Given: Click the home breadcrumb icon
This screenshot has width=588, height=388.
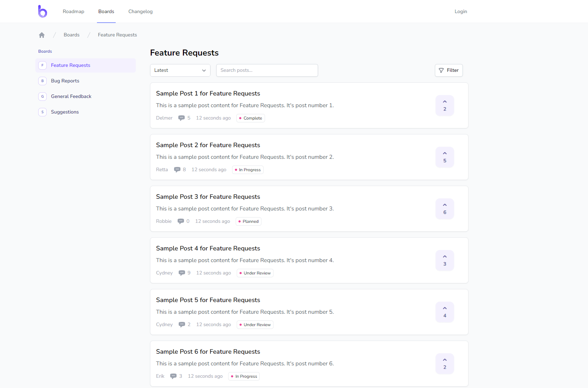Looking at the screenshot, I should (42, 35).
